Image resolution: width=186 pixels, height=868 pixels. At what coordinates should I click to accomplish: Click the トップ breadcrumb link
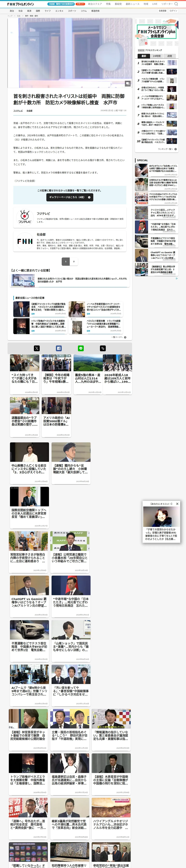point(10,16)
